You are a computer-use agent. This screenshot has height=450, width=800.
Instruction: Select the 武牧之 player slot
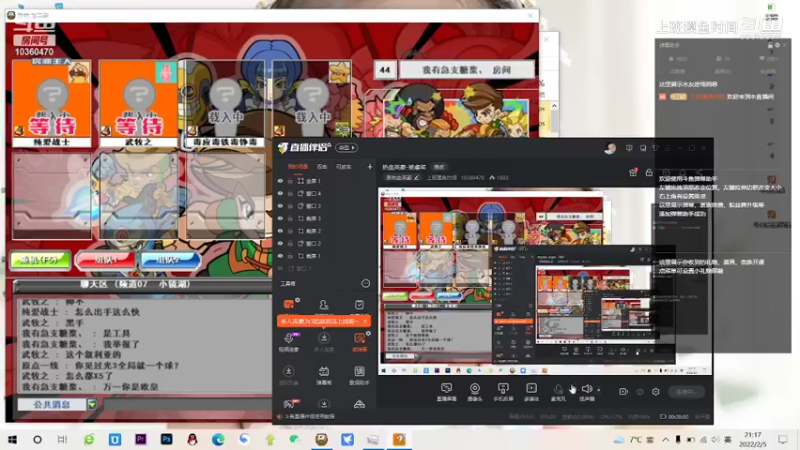pyautogui.click(x=138, y=104)
